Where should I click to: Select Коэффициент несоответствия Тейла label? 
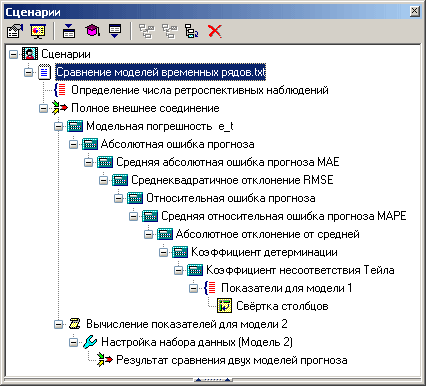click(300, 270)
